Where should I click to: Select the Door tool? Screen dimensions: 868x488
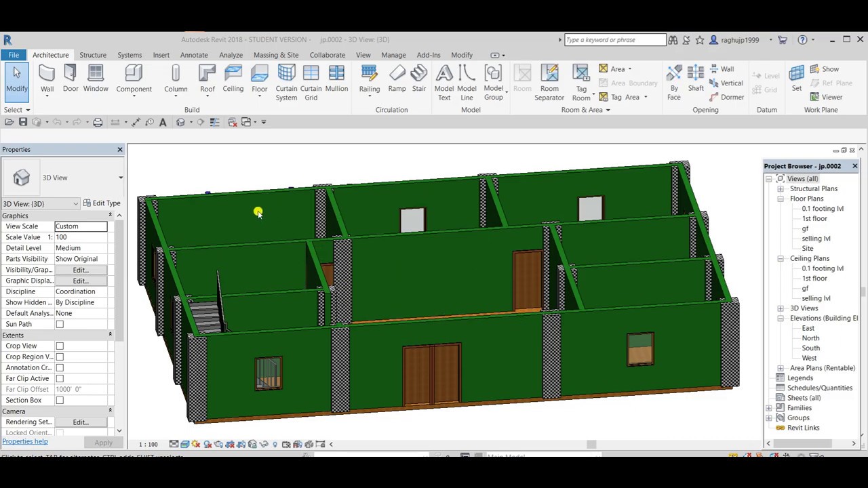(71, 79)
